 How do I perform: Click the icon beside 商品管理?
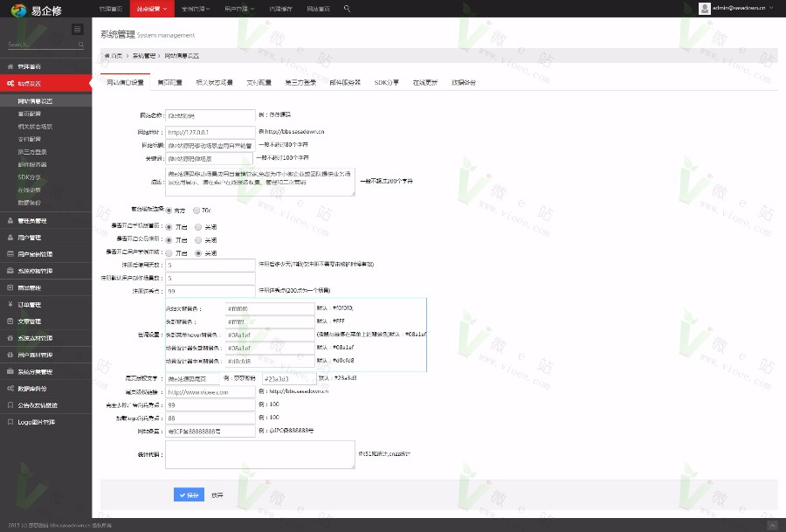pyautogui.click(x=10, y=287)
